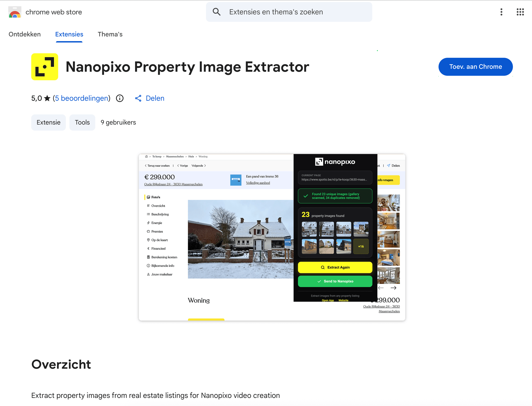Open the Chrome Web Store logo

pos(14,12)
